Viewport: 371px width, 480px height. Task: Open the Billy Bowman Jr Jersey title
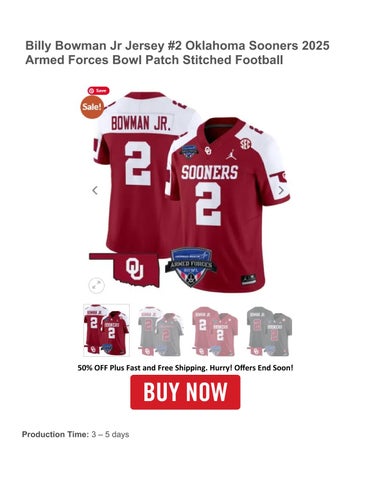pyautogui.click(x=177, y=53)
